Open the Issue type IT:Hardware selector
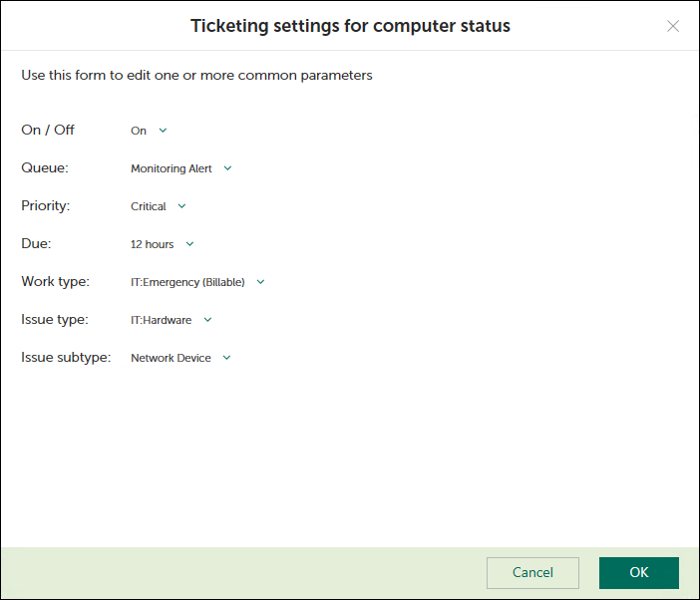The width and height of the screenshot is (700, 600). pyautogui.click(x=161, y=320)
